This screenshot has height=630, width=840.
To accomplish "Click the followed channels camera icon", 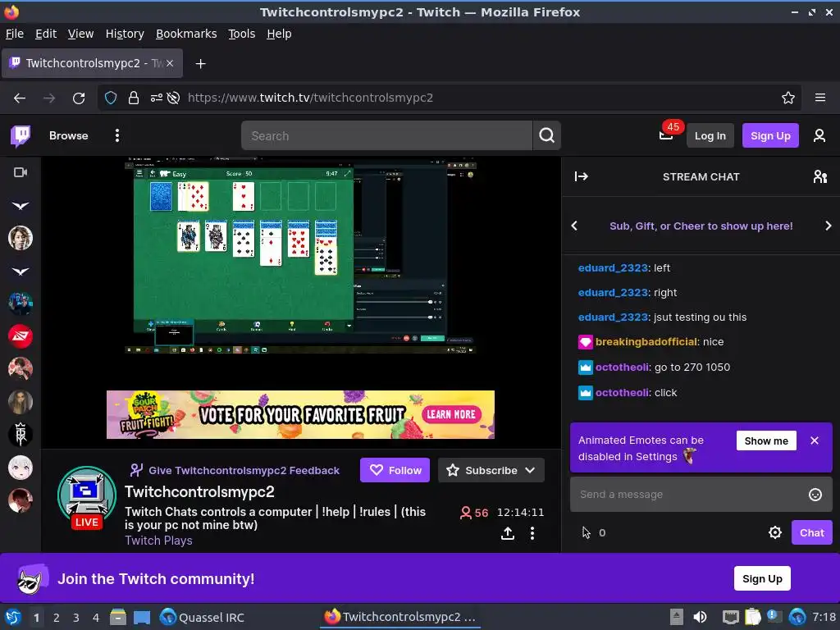I will pyautogui.click(x=21, y=172).
